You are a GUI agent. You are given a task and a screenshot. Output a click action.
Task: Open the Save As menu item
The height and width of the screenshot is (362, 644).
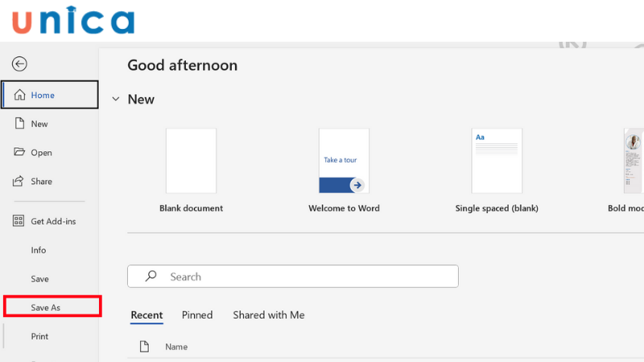[46, 307]
